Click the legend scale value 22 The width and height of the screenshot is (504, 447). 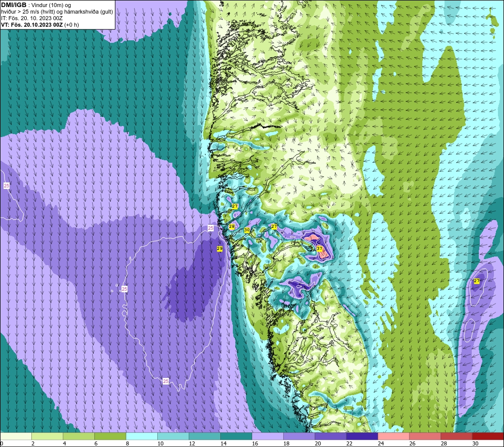(x=349, y=443)
